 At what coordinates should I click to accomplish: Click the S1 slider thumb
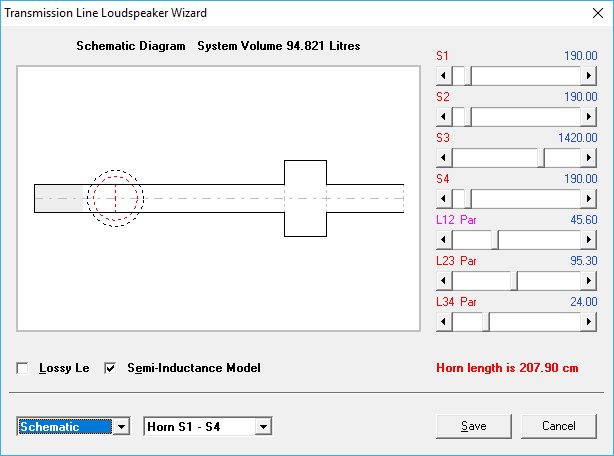(x=468, y=76)
